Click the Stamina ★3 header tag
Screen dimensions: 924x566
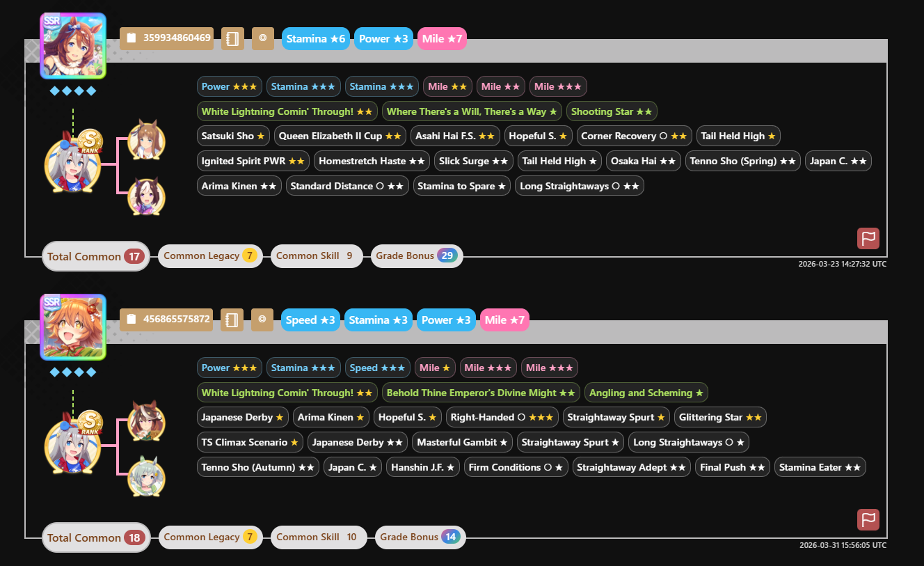(x=379, y=320)
